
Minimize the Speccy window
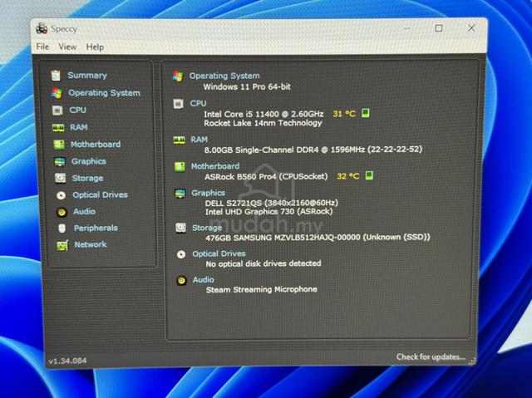406,28
